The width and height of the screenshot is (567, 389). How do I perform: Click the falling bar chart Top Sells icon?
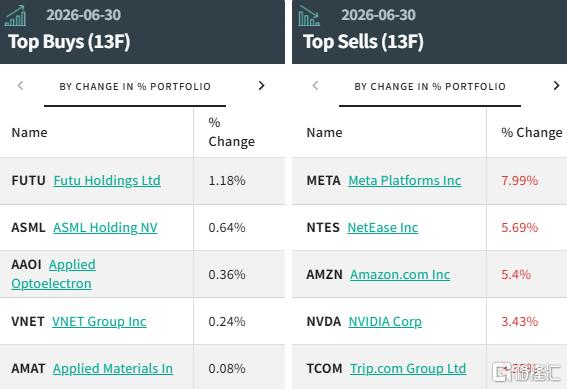point(309,16)
